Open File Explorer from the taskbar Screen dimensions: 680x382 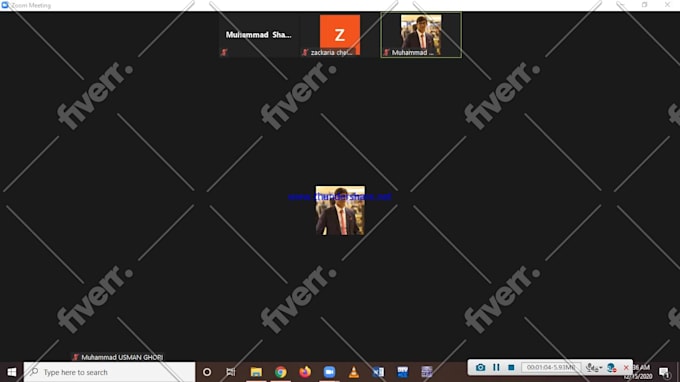(256, 372)
